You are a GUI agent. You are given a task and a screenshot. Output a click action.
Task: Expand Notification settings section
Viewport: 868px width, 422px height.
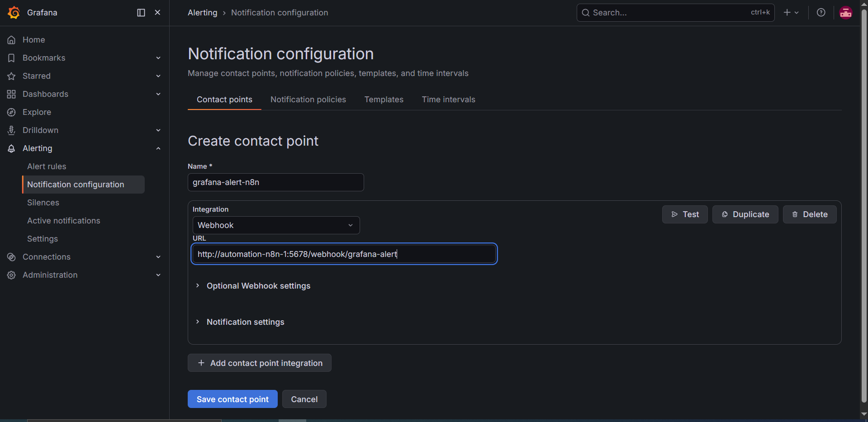pos(240,322)
